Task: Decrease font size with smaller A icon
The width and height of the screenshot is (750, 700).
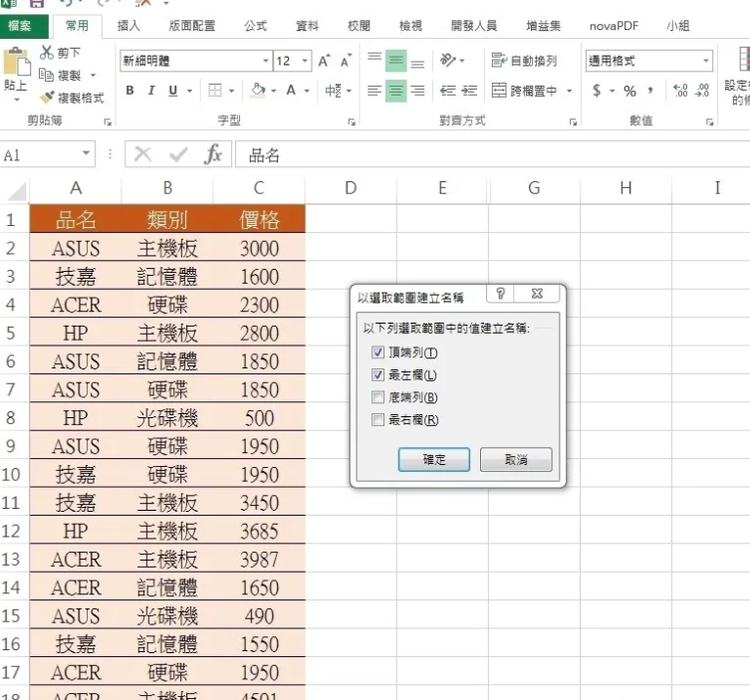Action: (x=346, y=61)
